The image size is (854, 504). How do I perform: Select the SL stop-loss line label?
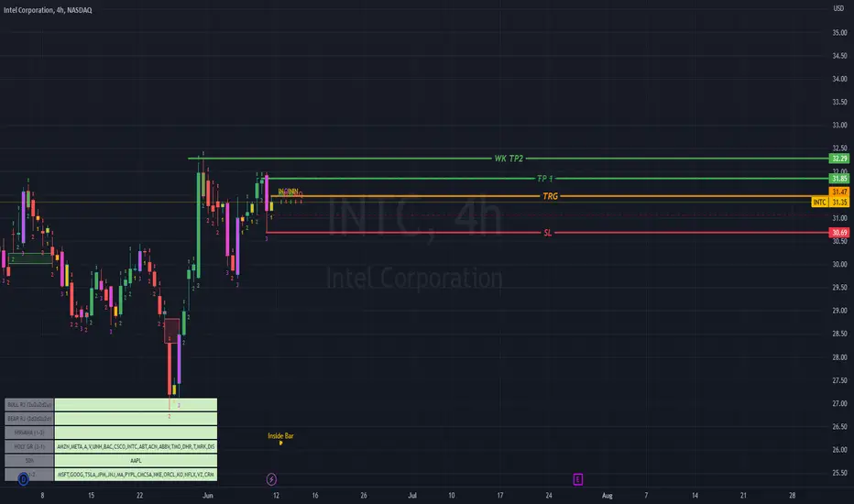(x=548, y=233)
